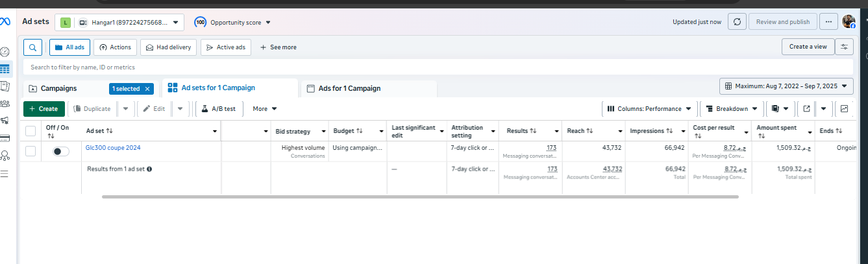The image size is (868, 264).
Task: Click the info icon beside Results from 1 ad set
Action: coord(149,169)
